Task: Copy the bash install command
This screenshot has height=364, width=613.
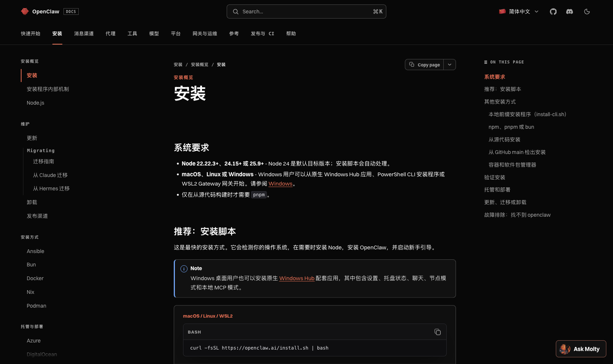Action: click(437, 332)
